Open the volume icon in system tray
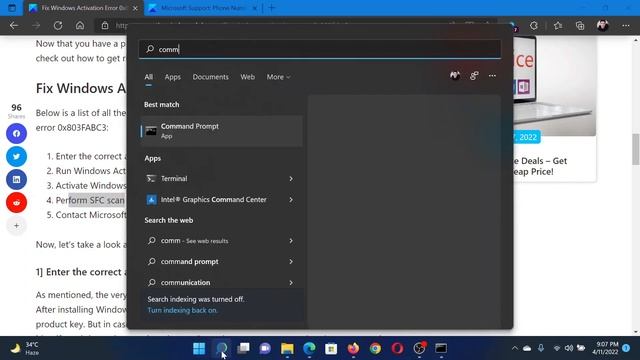The width and height of the screenshot is (640, 360). click(569, 348)
